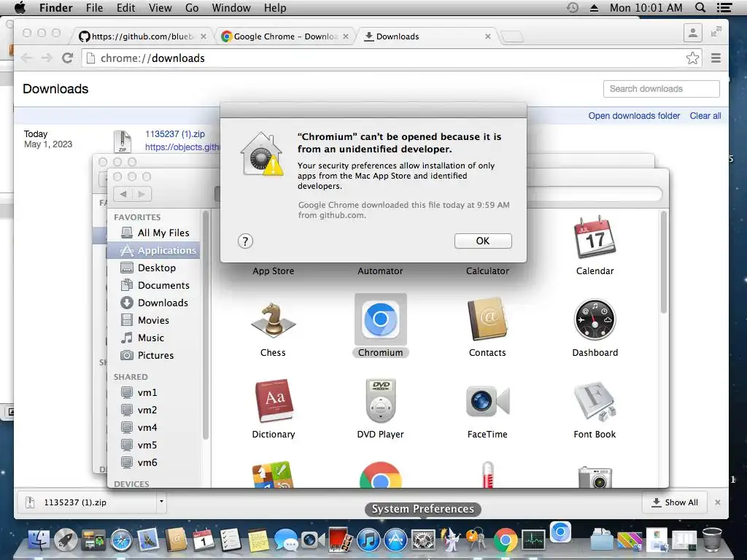Open the Calendar application icon
Image resolution: width=747 pixels, height=560 pixels.
(x=595, y=237)
